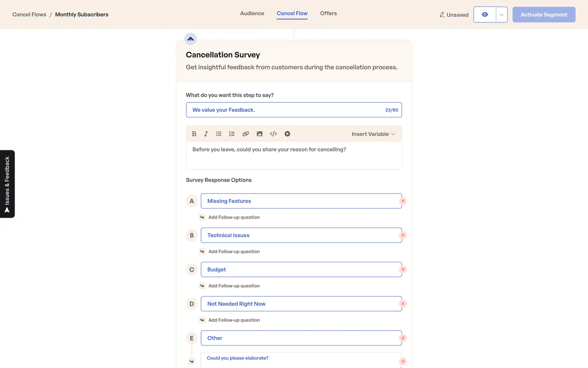
Task: Insert a bulleted list
Action: click(218, 134)
